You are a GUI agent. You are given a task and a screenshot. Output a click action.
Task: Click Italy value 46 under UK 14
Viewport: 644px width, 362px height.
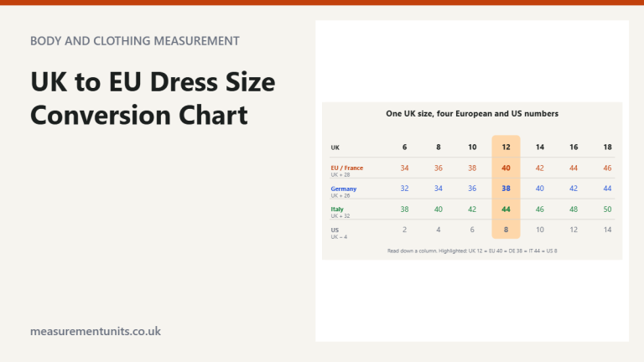540,209
